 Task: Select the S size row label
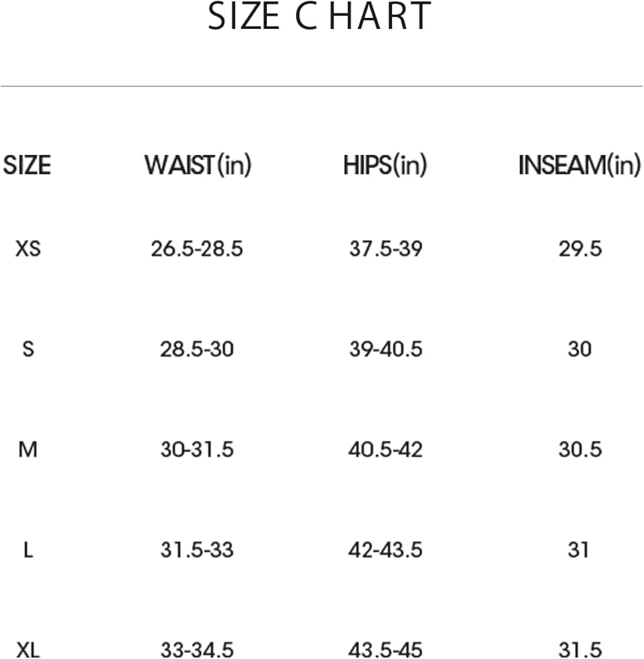28,349
